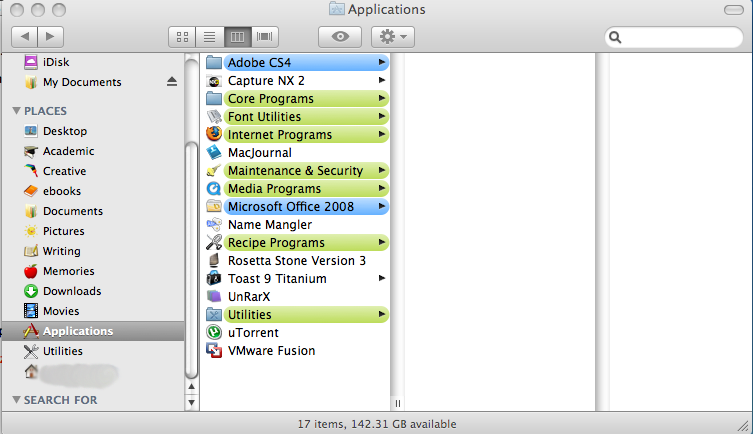
Task: Click the Memories apple icon
Action: tap(31, 271)
